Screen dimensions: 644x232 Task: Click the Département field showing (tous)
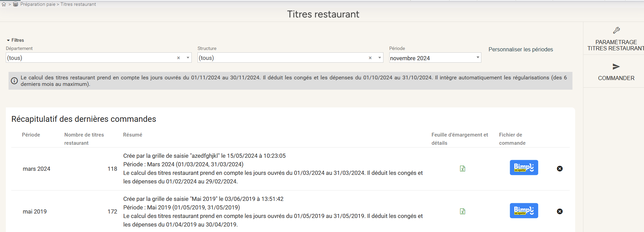[x=89, y=58]
